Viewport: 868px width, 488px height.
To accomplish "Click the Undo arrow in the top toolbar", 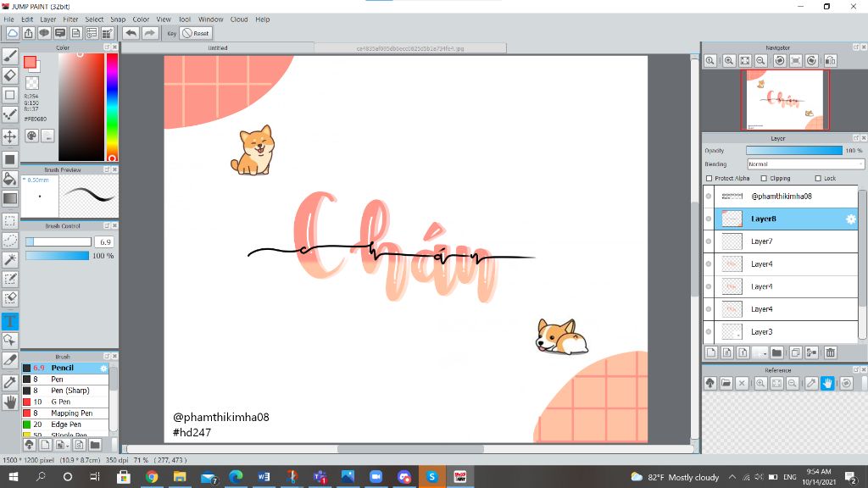I will pos(131,33).
